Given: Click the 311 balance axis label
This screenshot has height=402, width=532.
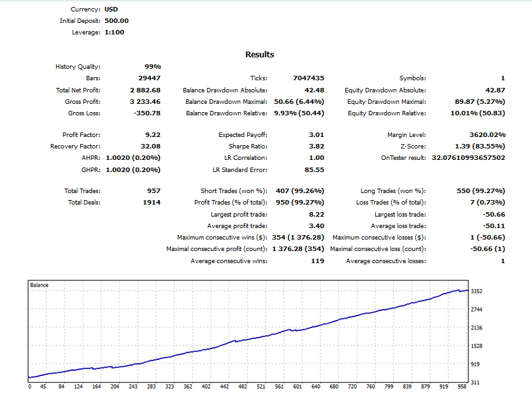Looking at the screenshot, I should pos(475,383).
